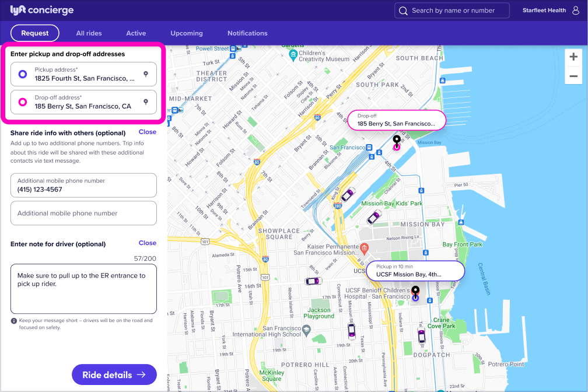The height and width of the screenshot is (392, 588).
Task: Select the car icon near 16th St
Action: 313,281
